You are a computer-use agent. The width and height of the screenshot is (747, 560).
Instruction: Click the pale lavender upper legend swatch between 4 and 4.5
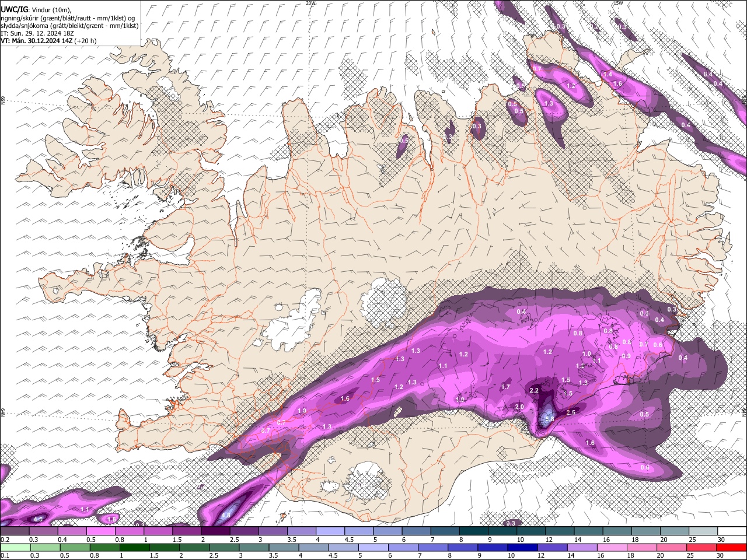[330, 531]
